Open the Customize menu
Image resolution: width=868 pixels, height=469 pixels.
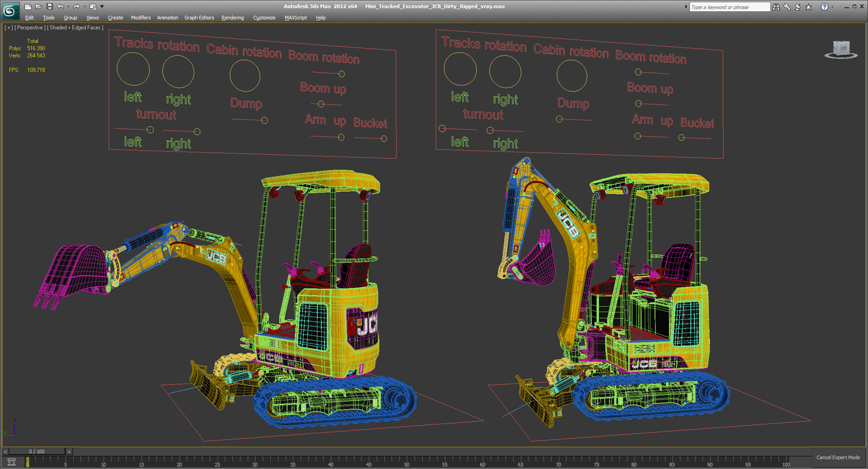pyautogui.click(x=265, y=18)
